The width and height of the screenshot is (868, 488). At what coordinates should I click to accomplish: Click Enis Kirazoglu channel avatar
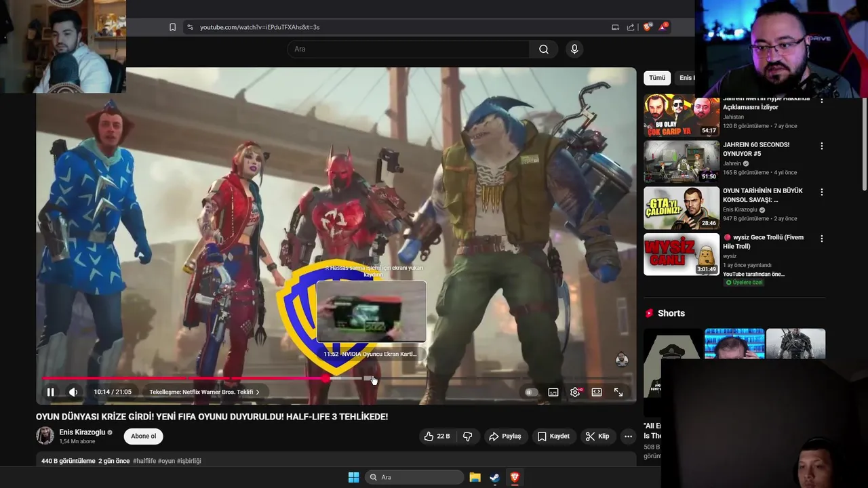pyautogui.click(x=45, y=436)
